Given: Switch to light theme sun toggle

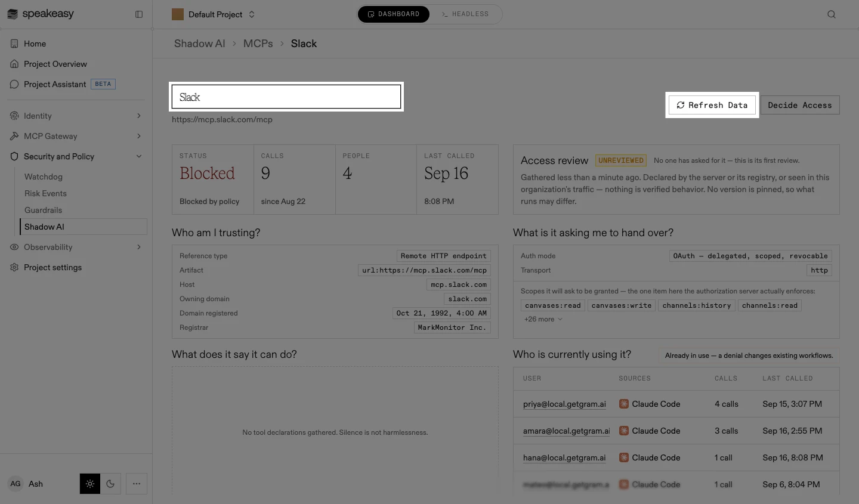Looking at the screenshot, I should [x=90, y=484].
